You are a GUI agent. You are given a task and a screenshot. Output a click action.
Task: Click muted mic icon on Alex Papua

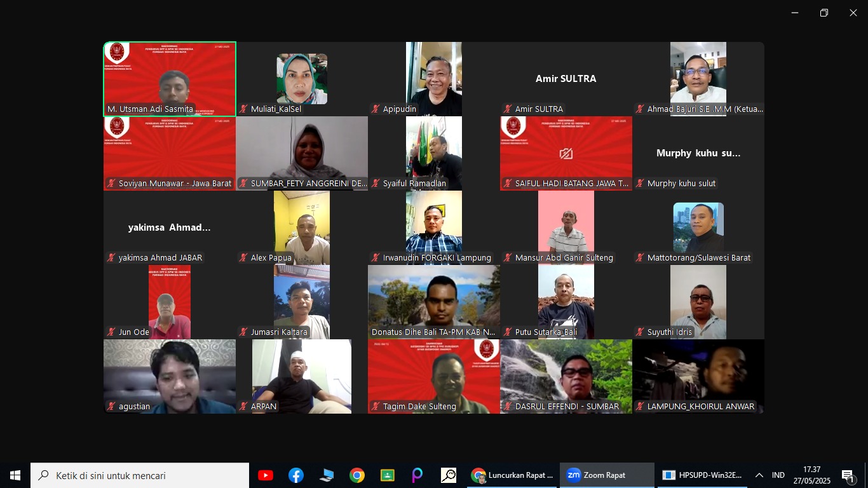[x=243, y=258]
